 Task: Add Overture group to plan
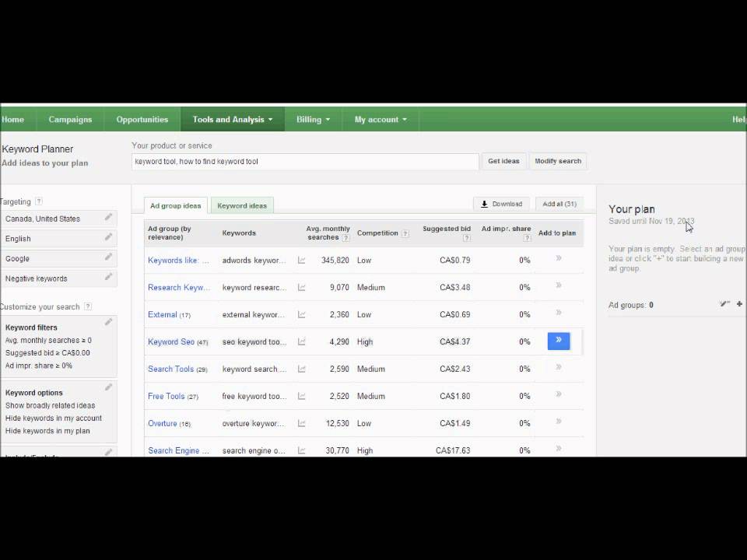click(559, 421)
